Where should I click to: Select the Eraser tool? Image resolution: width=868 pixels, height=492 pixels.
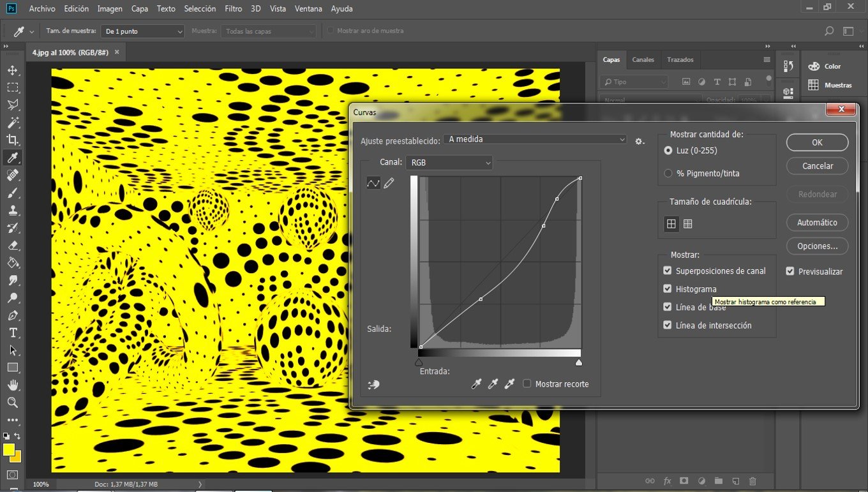pyautogui.click(x=12, y=245)
